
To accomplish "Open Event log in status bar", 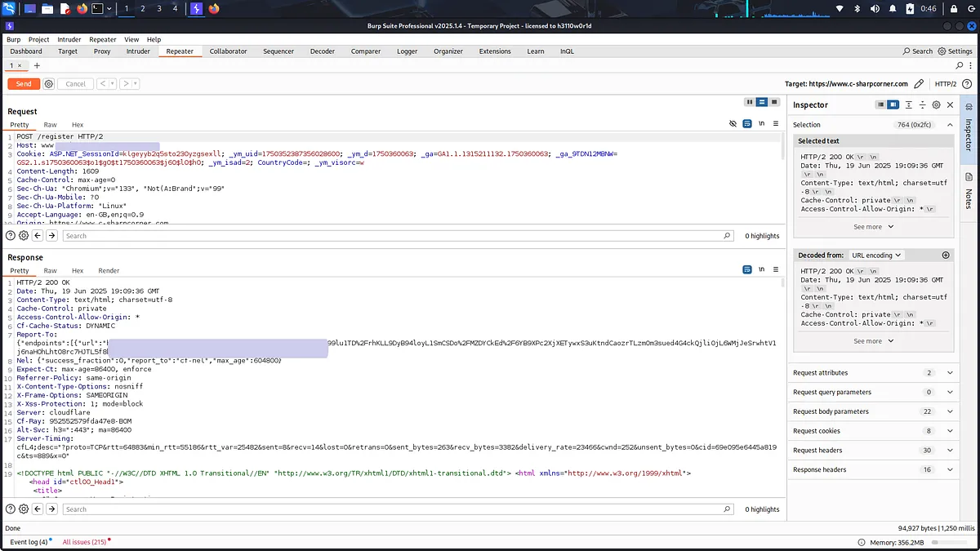I will (29, 542).
